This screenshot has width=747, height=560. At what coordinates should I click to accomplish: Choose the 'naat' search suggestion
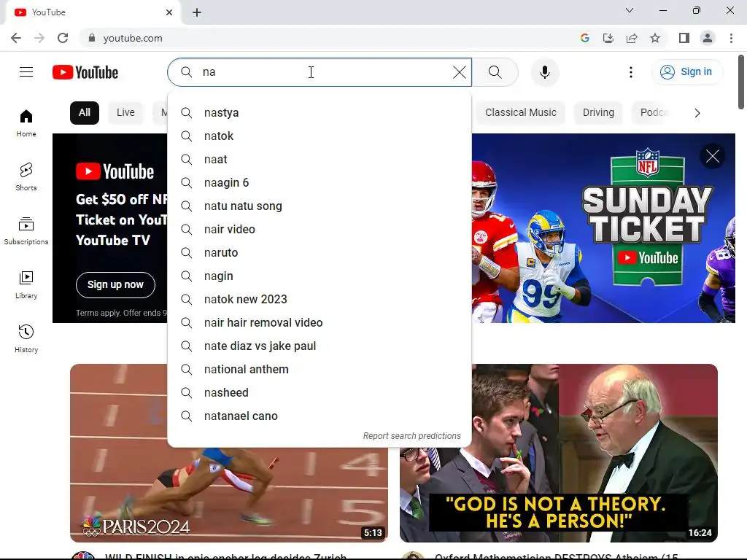[320, 160]
